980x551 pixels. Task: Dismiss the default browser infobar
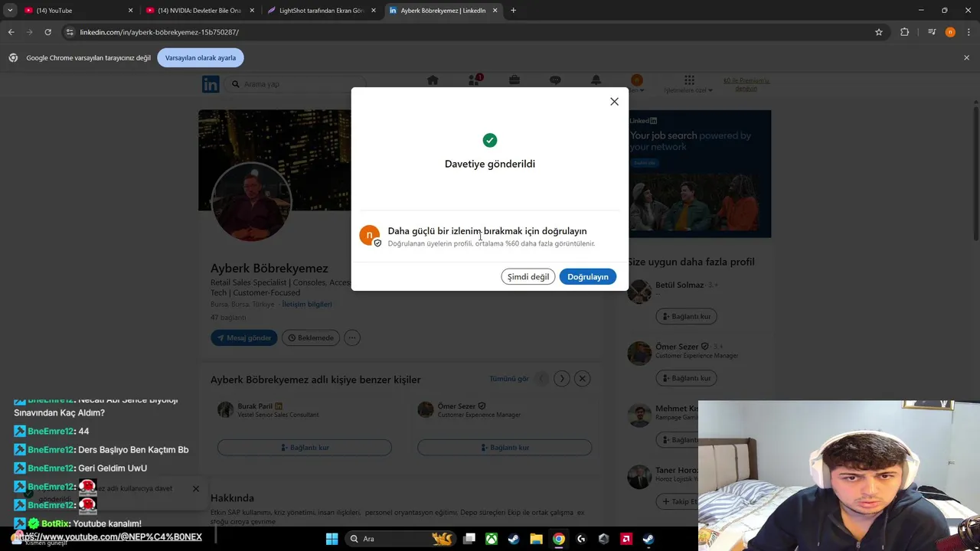[966, 57]
